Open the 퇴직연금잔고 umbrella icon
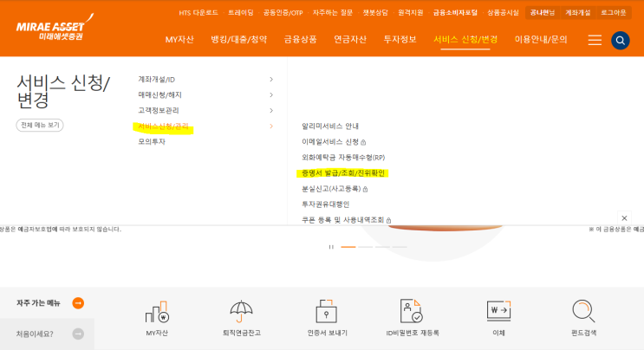Screen dimensions: 644x350 pyautogui.click(x=242, y=312)
